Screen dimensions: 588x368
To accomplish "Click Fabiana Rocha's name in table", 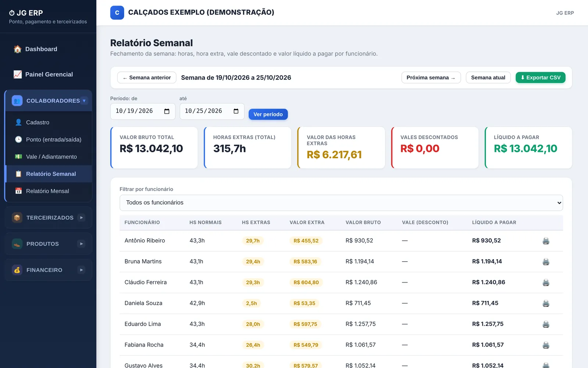I will pyautogui.click(x=144, y=345).
